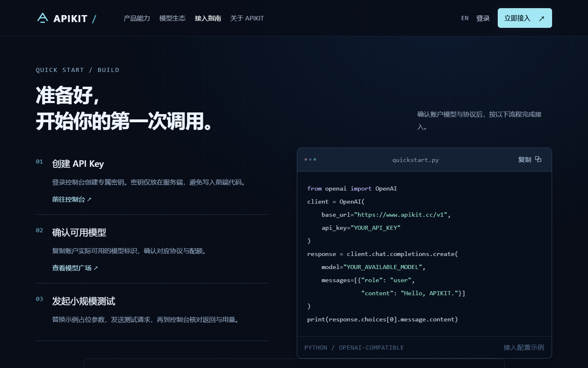
Task: Click the copy icon in code panel
Action: [x=538, y=159]
